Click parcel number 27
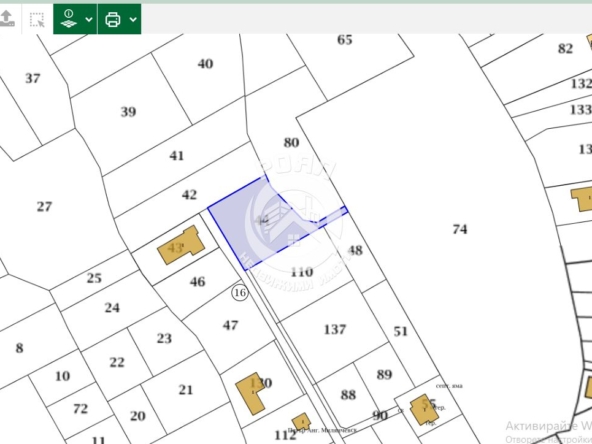This screenshot has height=444, width=592. pyautogui.click(x=44, y=207)
